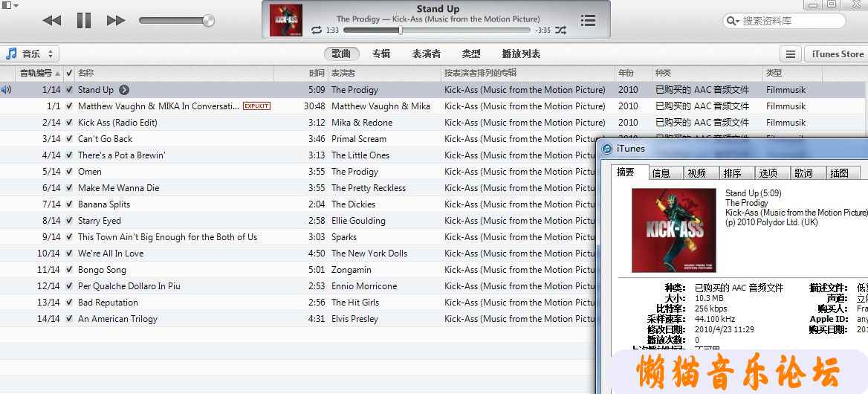Open the 排序 tab in the iTunes dialog
Viewport: 868px width, 394px height.
pos(736,173)
